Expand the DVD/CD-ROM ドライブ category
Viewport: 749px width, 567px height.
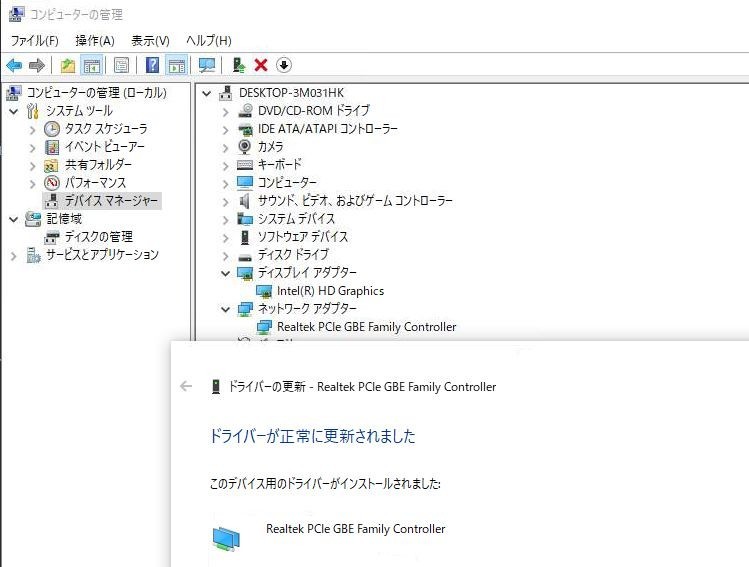pyautogui.click(x=225, y=112)
